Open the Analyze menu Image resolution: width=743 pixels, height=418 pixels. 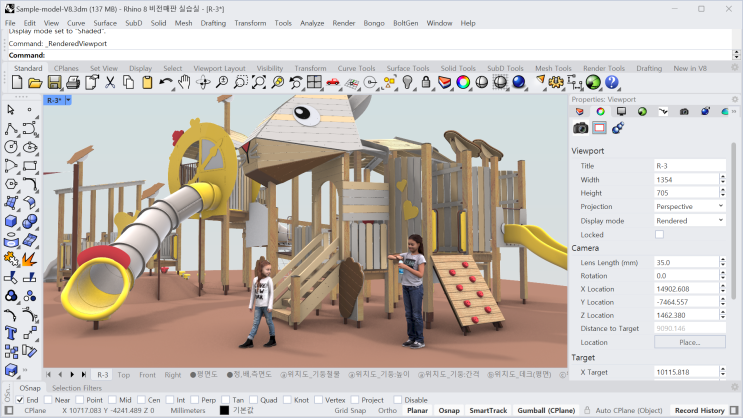[x=312, y=23]
